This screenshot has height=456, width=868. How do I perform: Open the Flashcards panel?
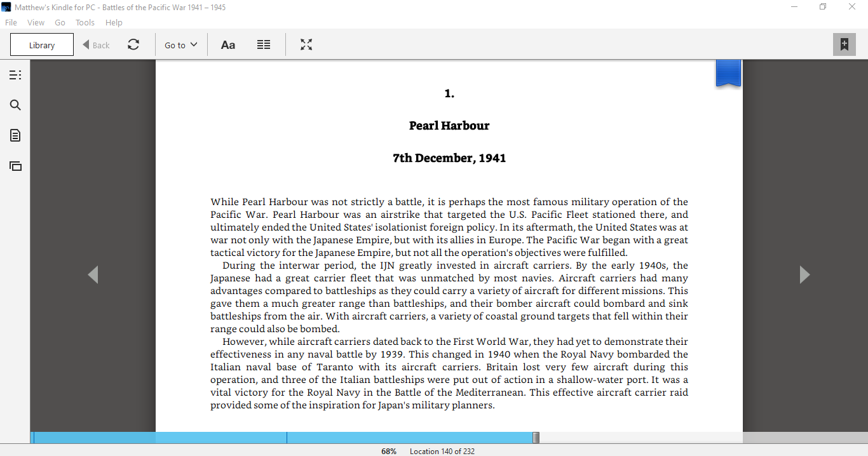[x=15, y=166]
